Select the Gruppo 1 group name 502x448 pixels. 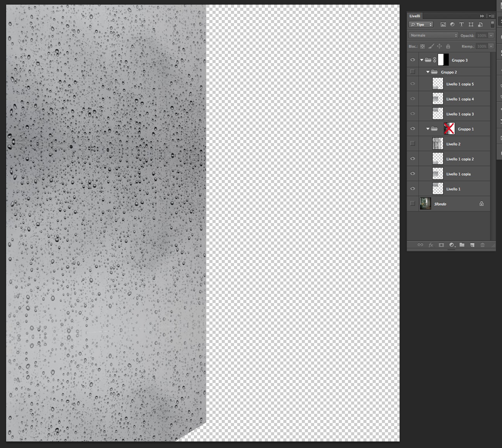click(466, 129)
